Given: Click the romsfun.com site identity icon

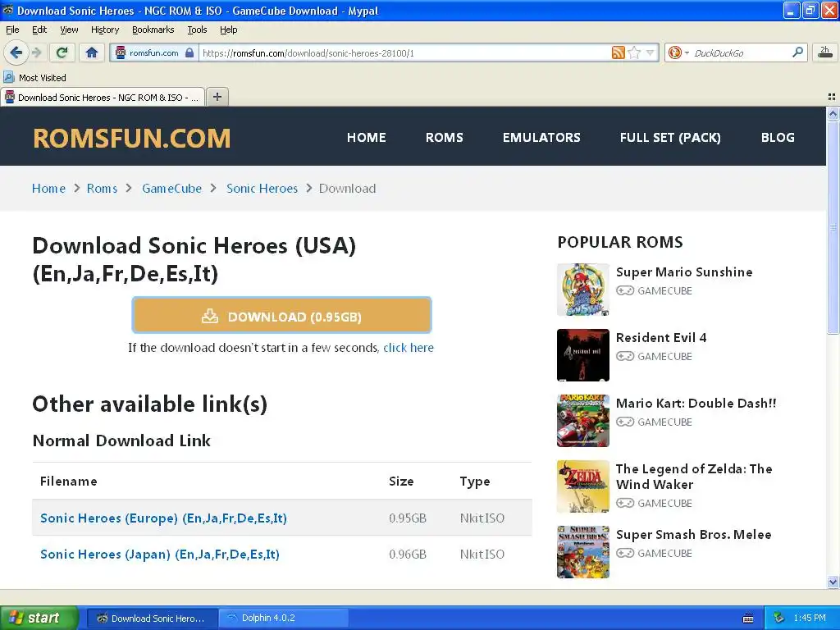Looking at the screenshot, I should click(121, 52).
